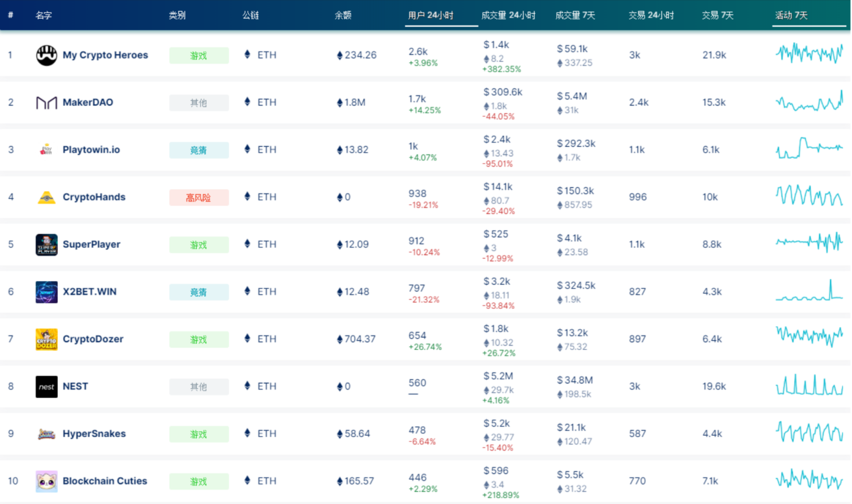
Task: Sort by 活动 7天 column header
Action: tap(792, 15)
